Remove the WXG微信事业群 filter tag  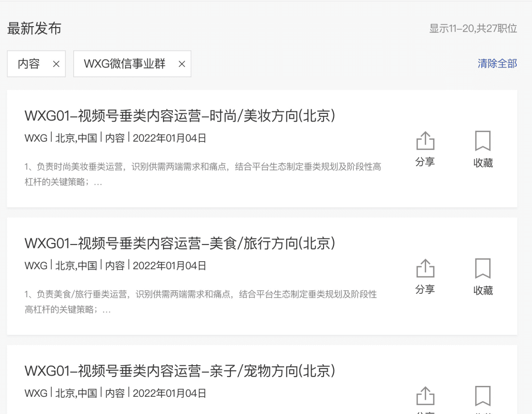click(182, 64)
